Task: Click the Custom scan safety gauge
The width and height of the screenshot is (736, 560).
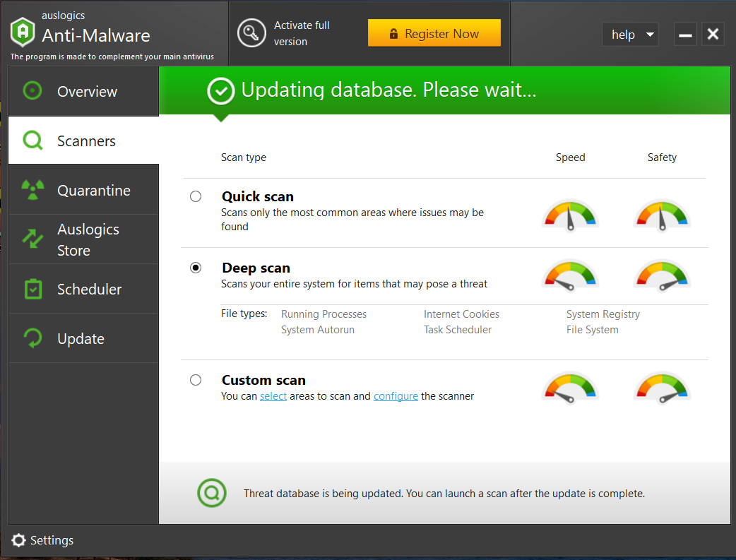Action: tap(662, 388)
